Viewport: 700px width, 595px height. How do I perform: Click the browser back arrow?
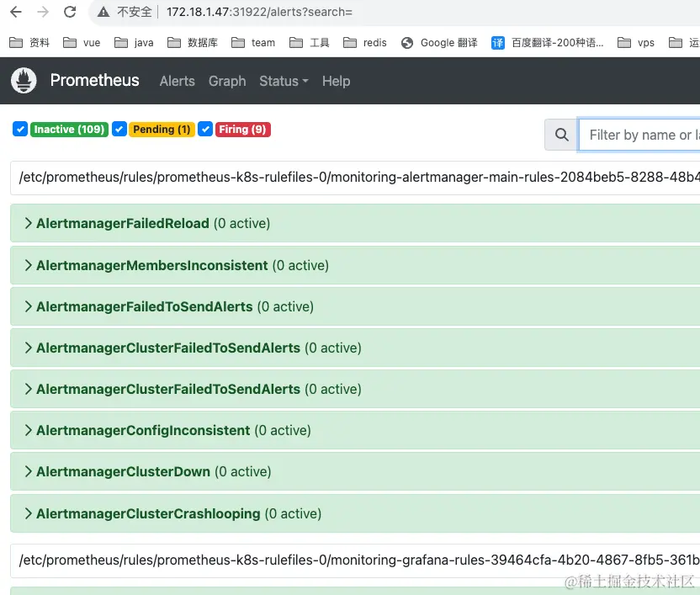16,12
